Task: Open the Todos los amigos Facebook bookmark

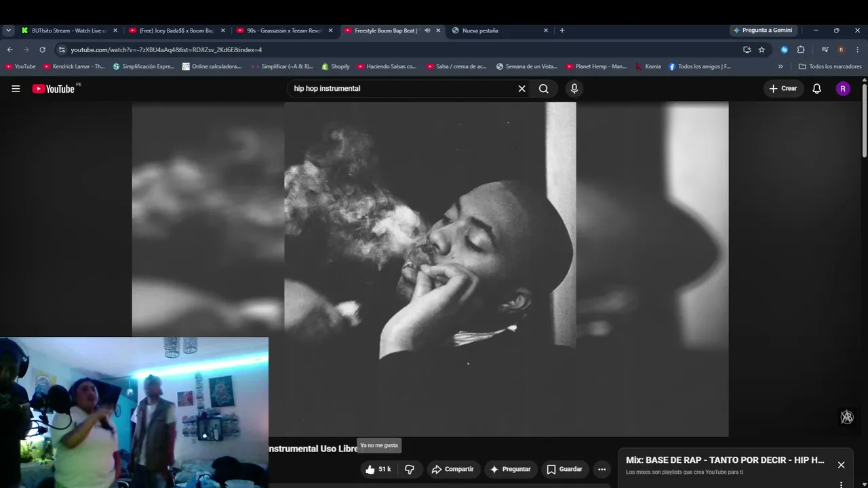Action: [x=700, y=66]
